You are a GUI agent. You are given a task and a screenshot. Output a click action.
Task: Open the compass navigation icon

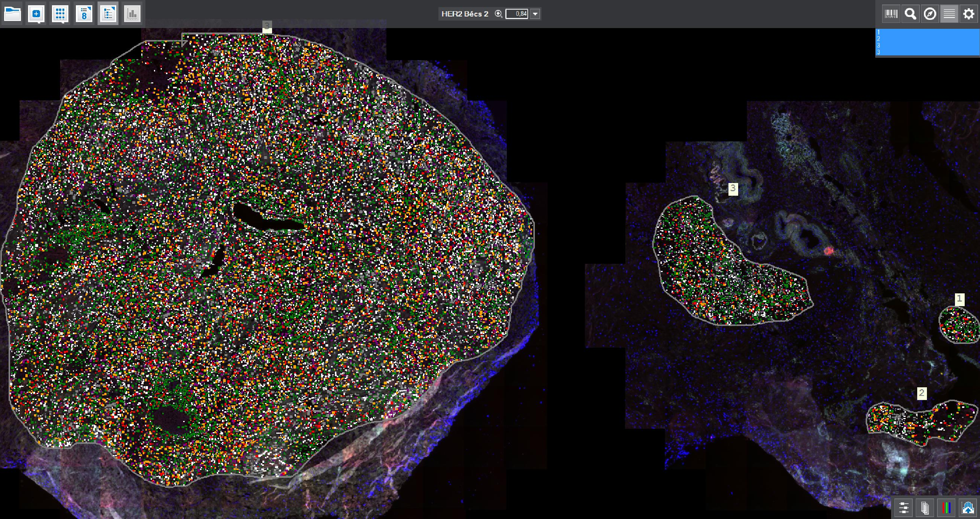pos(930,14)
